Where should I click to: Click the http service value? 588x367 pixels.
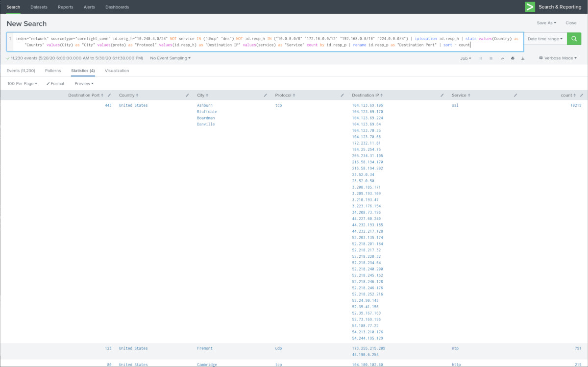[456, 365]
